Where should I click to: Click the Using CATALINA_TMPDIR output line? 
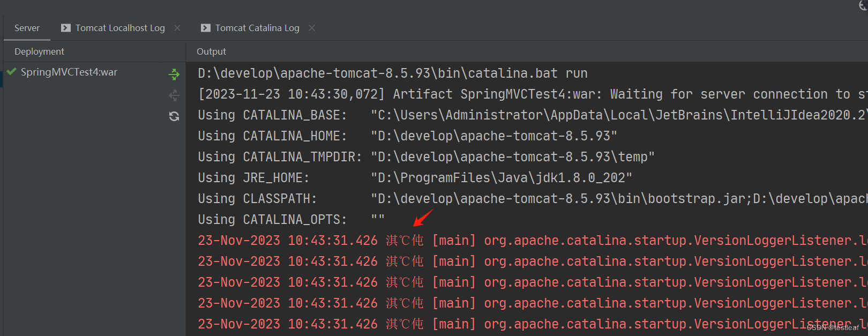426,157
